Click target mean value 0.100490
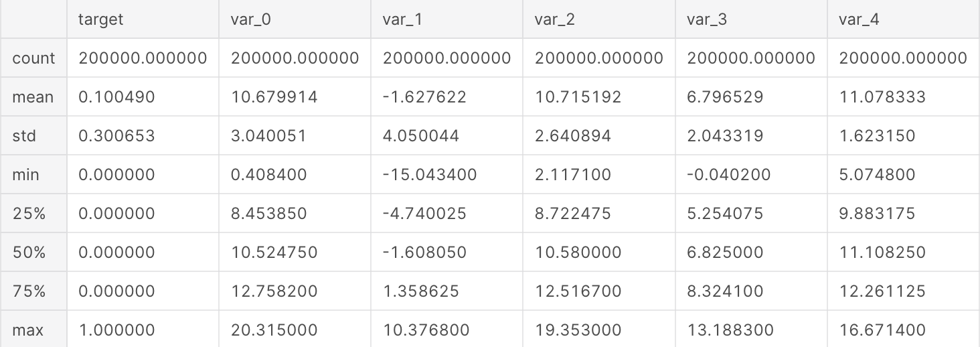Viewport: 980px width, 347px height. pyautogui.click(x=116, y=97)
